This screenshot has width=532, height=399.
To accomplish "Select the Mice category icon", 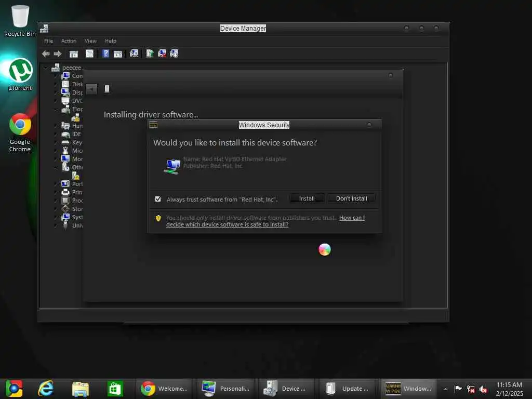I will (65, 151).
